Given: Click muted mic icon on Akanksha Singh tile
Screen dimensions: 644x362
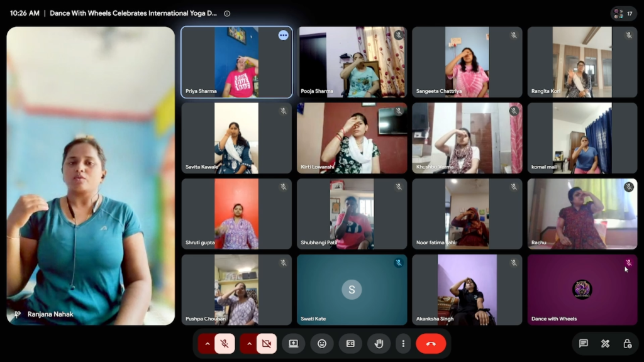Looking at the screenshot, I should pyautogui.click(x=514, y=263).
